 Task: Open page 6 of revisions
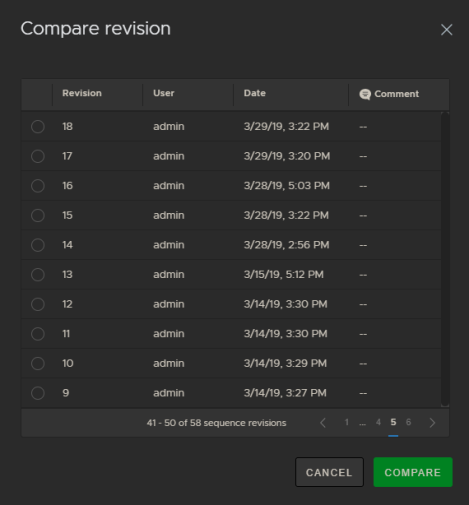click(408, 422)
